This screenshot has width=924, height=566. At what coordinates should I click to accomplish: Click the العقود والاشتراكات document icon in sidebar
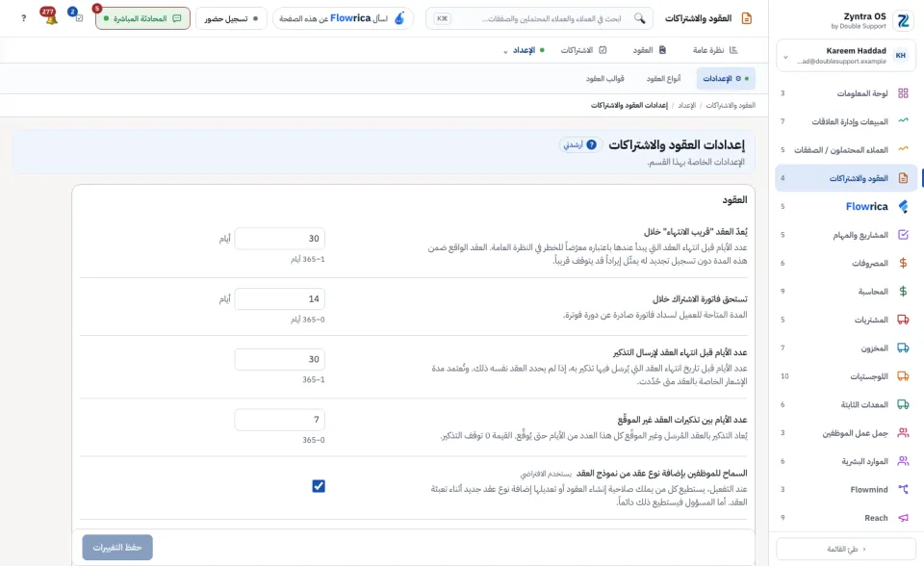[903, 178]
